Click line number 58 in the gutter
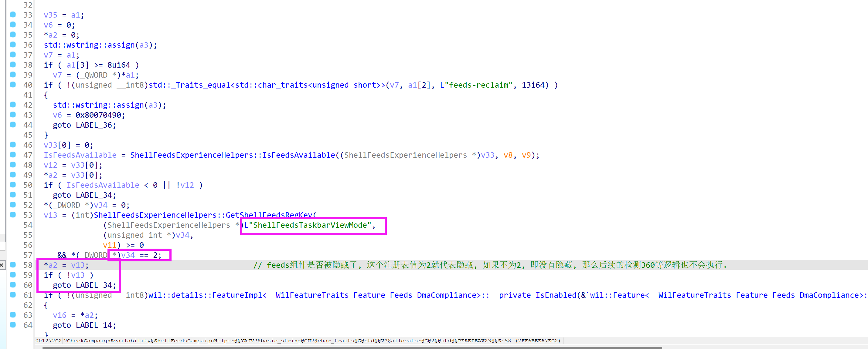Image resolution: width=868 pixels, height=349 pixels. tap(28, 265)
